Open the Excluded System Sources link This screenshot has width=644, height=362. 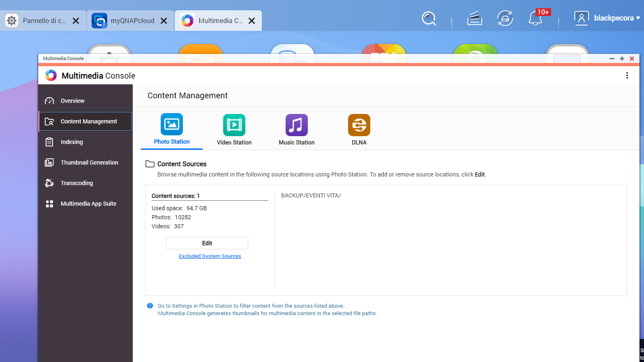(x=210, y=256)
